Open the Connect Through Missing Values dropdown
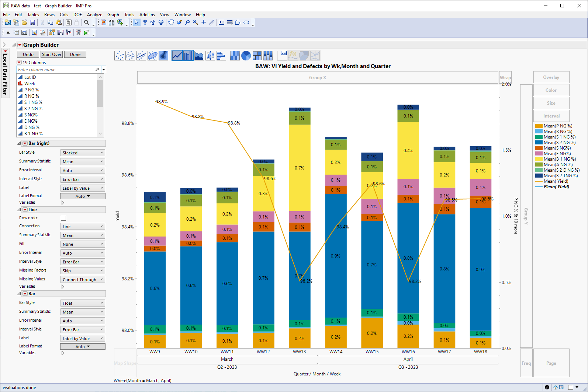588x392 pixels. tap(83, 280)
